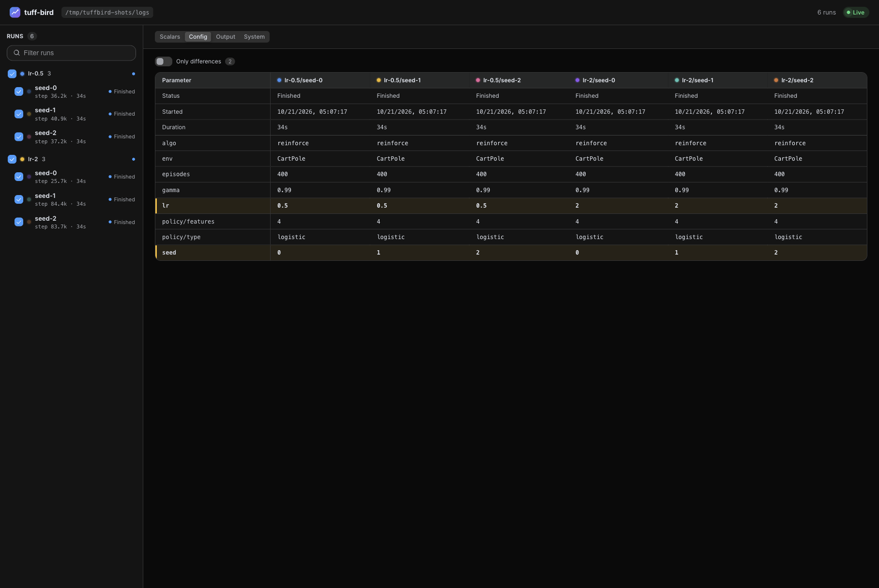
Task: Click color dot in lr-0.5/seed-0 column header
Action: pos(279,80)
